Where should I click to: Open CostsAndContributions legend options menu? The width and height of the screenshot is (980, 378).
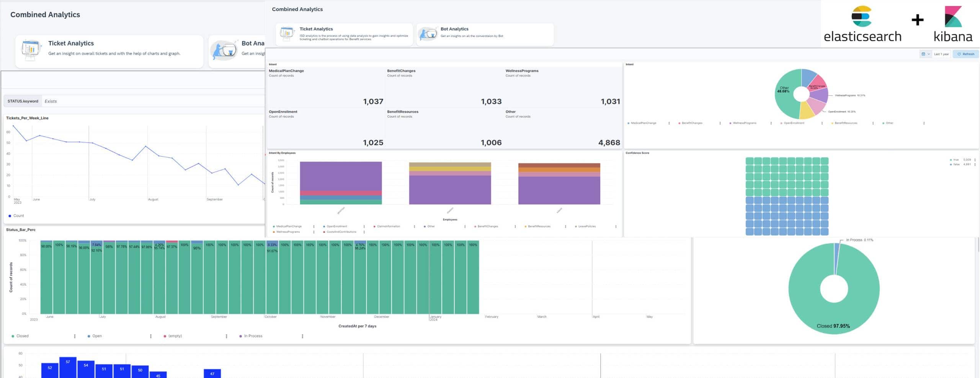click(364, 232)
